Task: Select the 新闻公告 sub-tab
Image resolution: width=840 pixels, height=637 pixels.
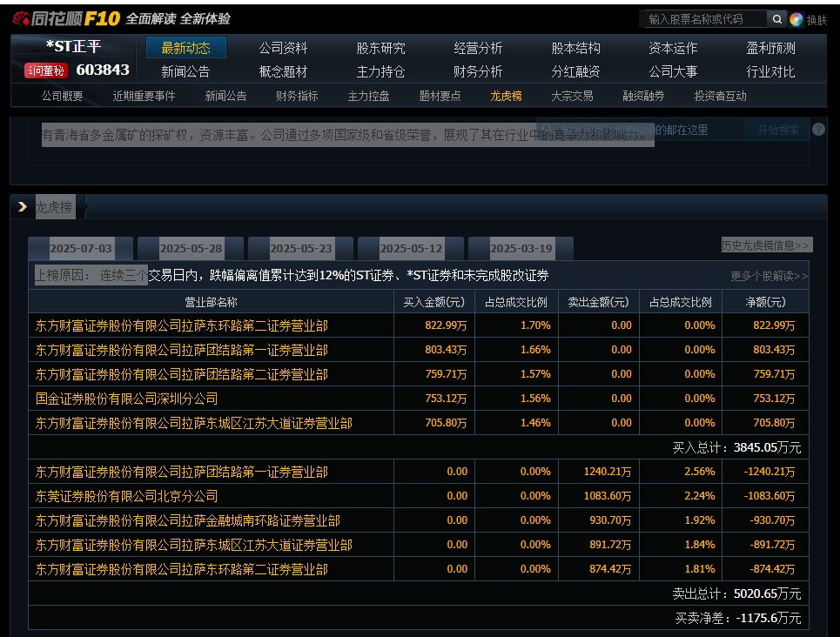Action: click(225, 96)
